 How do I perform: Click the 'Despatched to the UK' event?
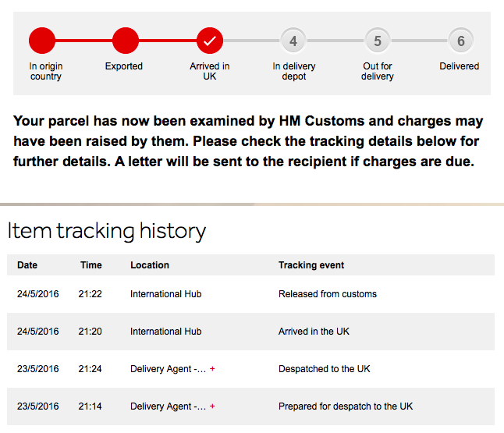(x=325, y=369)
